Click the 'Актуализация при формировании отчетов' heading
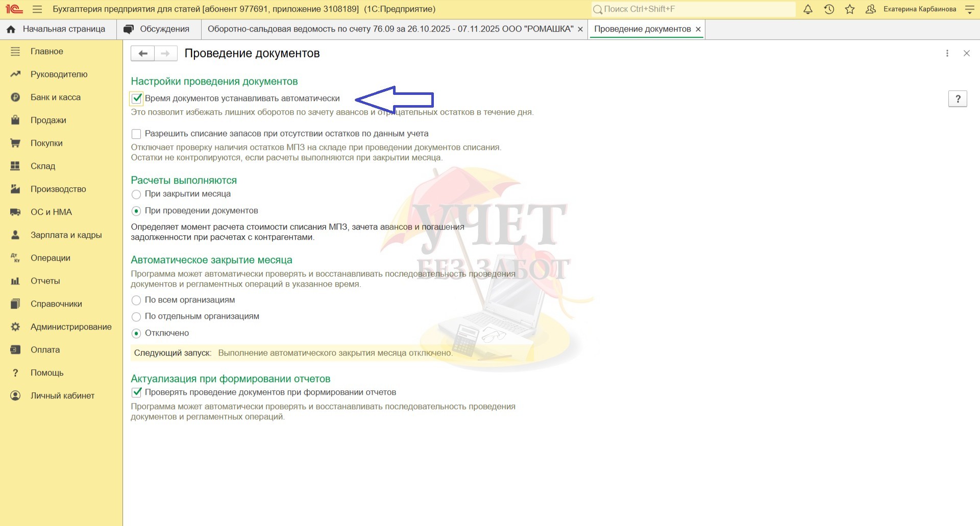 tap(231, 379)
